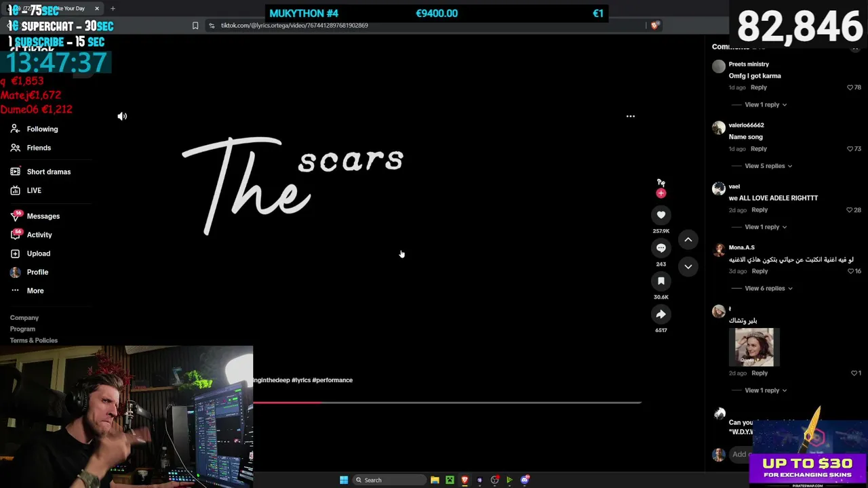Share the video using the arrow icon
868x488 pixels.
[x=661, y=314]
